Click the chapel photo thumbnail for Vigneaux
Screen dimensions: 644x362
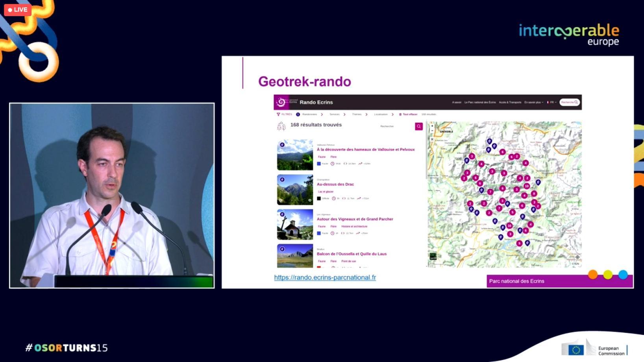(295, 225)
